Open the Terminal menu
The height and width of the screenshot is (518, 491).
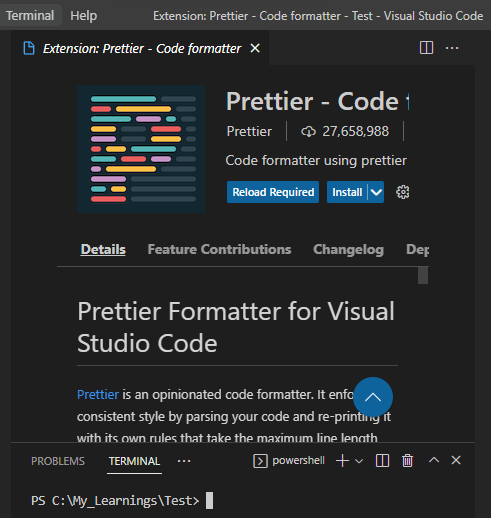click(30, 15)
